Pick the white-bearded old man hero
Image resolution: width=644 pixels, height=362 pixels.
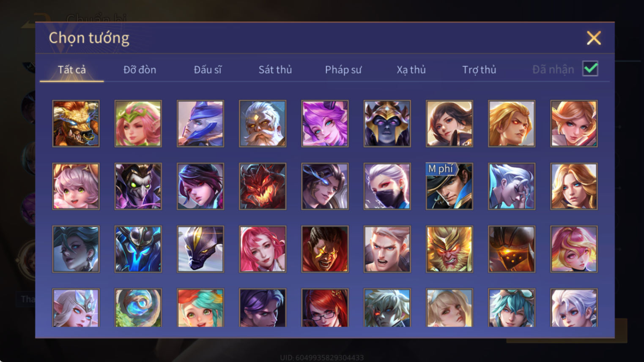click(263, 124)
